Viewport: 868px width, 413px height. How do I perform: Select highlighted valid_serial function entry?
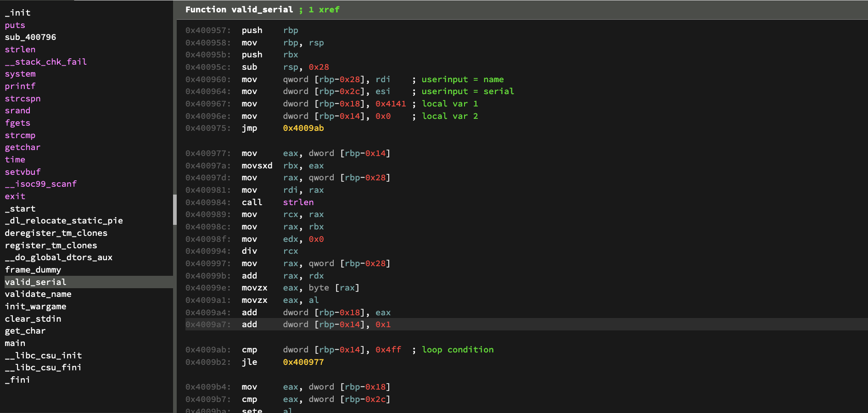coord(89,282)
